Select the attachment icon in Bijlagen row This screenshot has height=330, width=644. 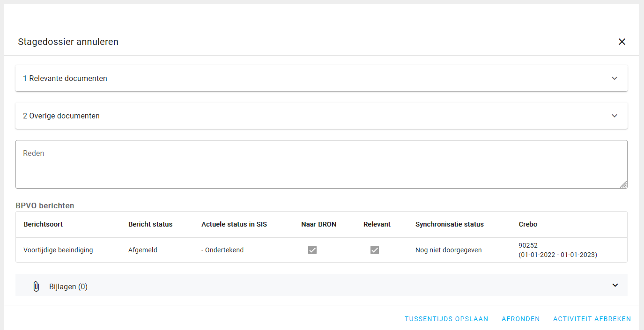click(36, 286)
